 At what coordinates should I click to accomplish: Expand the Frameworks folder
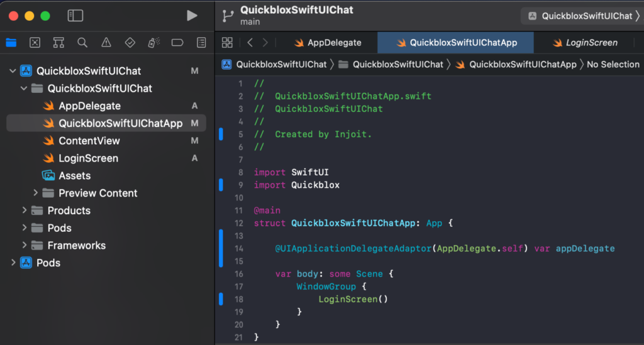tap(25, 246)
